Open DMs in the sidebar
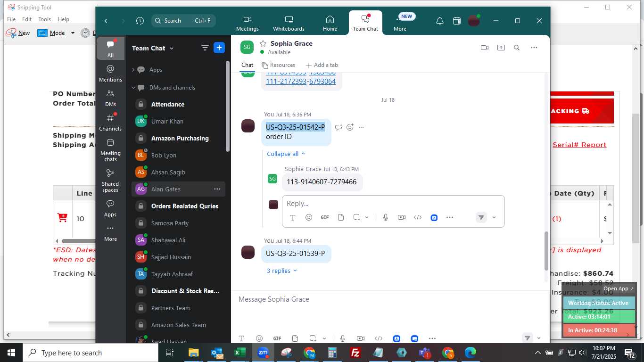The width and height of the screenshot is (644, 362). click(x=110, y=98)
